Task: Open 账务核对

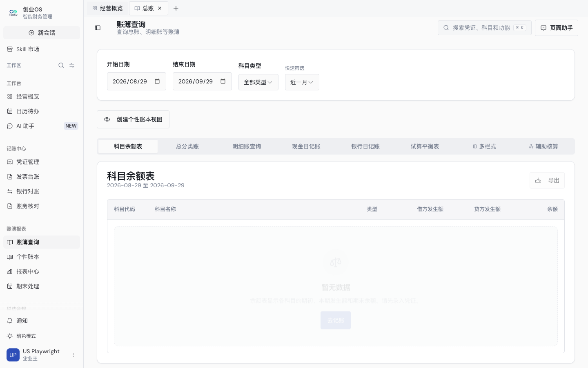Action: [42, 206]
